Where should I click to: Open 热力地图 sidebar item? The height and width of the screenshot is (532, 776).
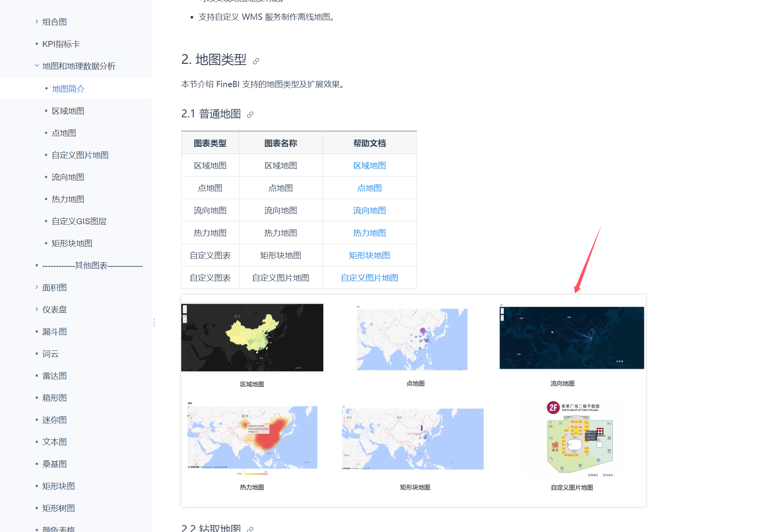point(68,199)
